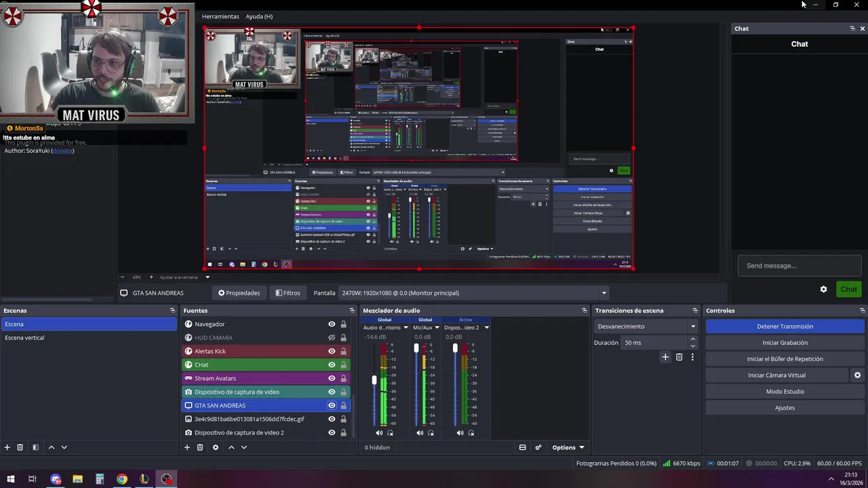The image size is (868, 488).
Task: Adjust the Audio del escritorio volume fader
Action: (374, 380)
